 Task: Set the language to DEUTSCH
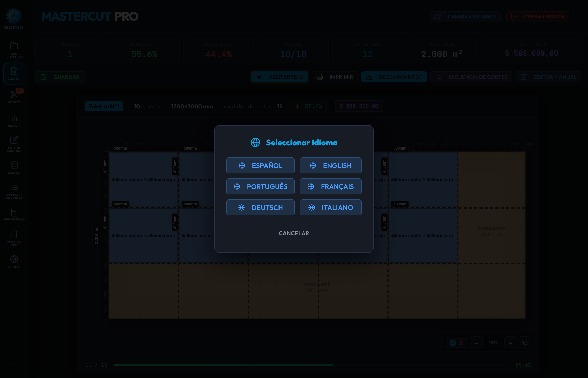point(260,207)
